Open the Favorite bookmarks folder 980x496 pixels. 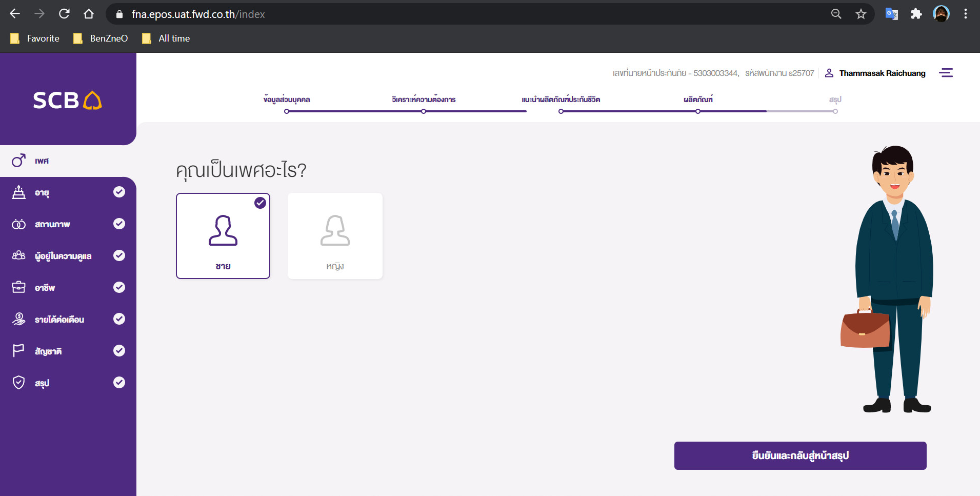35,38
